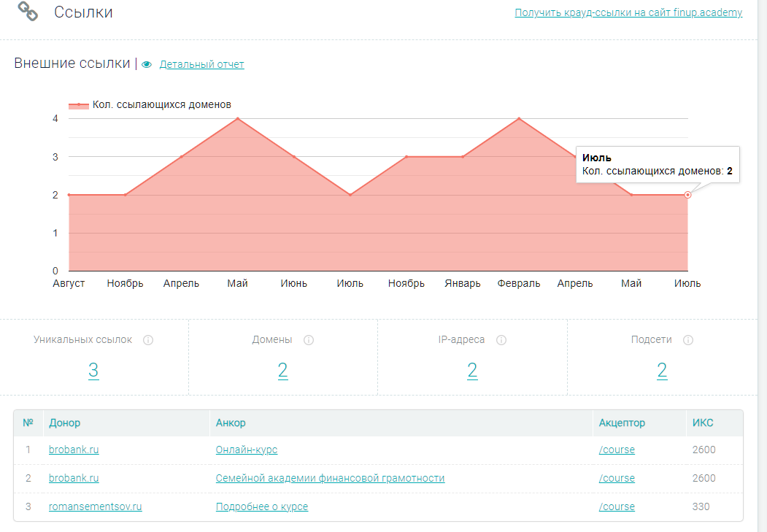This screenshot has width=767, height=532.
Task: Click /course acceptor in third row
Action: pyautogui.click(x=616, y=506)
